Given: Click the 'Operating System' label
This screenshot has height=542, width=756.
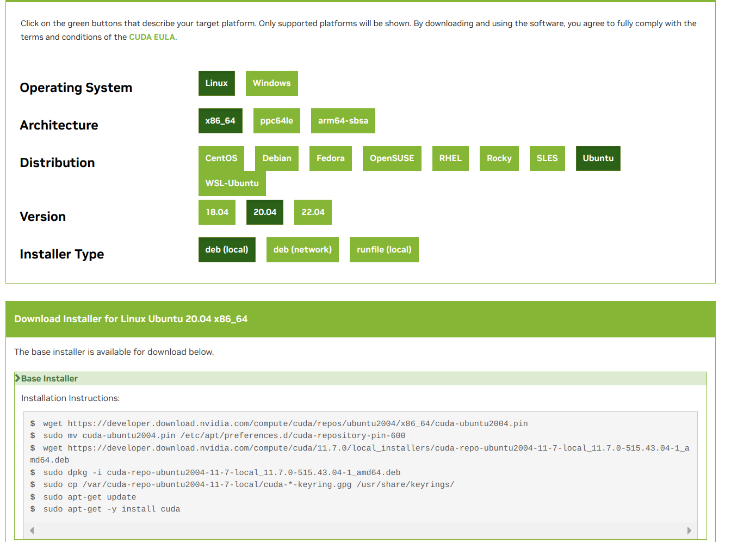Looking at the screenshot, I should tap(76, 88).
